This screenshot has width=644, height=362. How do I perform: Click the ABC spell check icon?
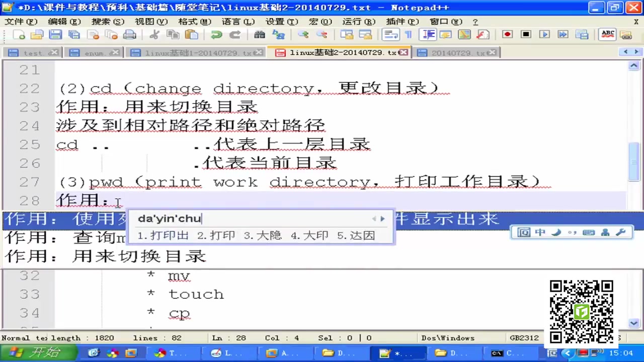(x=608, y=34)
